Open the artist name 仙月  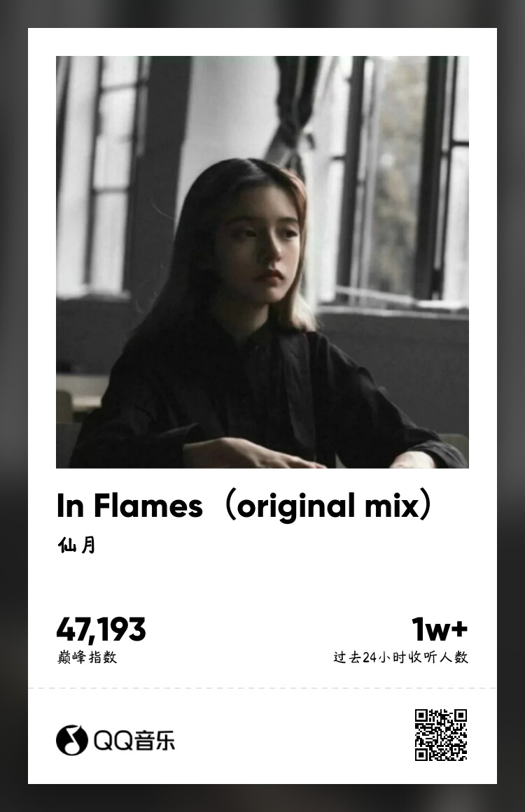tap(77, 545)
